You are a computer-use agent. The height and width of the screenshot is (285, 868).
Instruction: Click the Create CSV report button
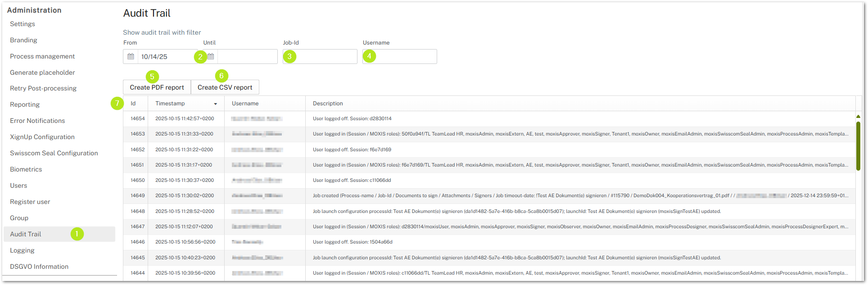(x=225, y=87)
